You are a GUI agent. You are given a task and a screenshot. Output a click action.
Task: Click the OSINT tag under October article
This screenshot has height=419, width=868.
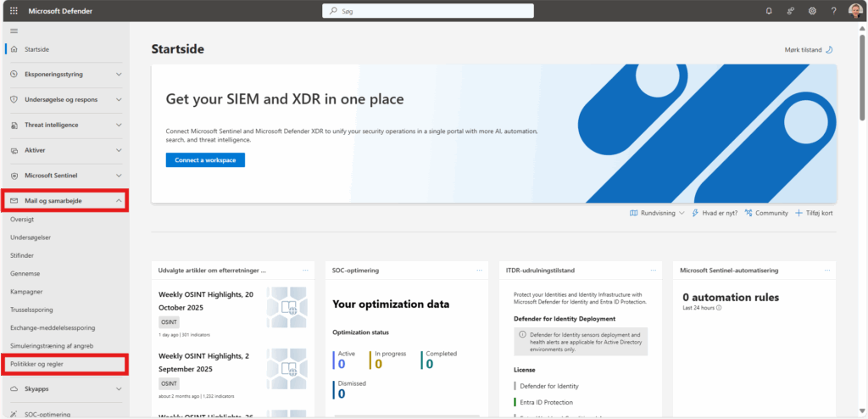[169, 322]
